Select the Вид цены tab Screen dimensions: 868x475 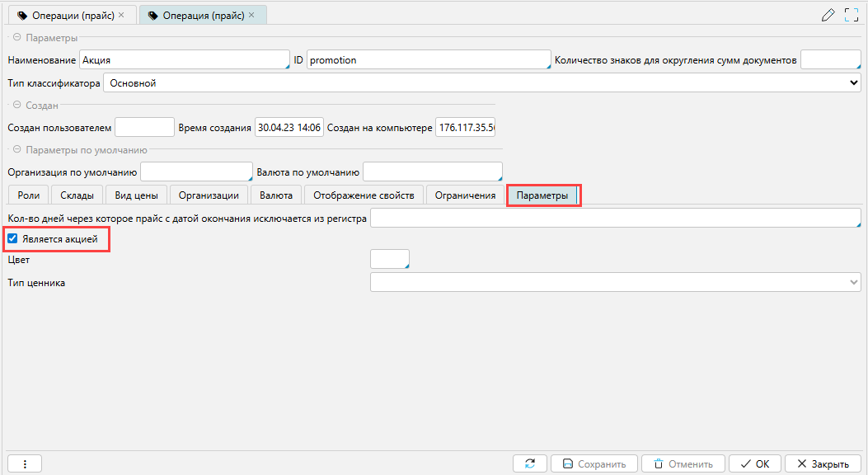pos(137,195)
